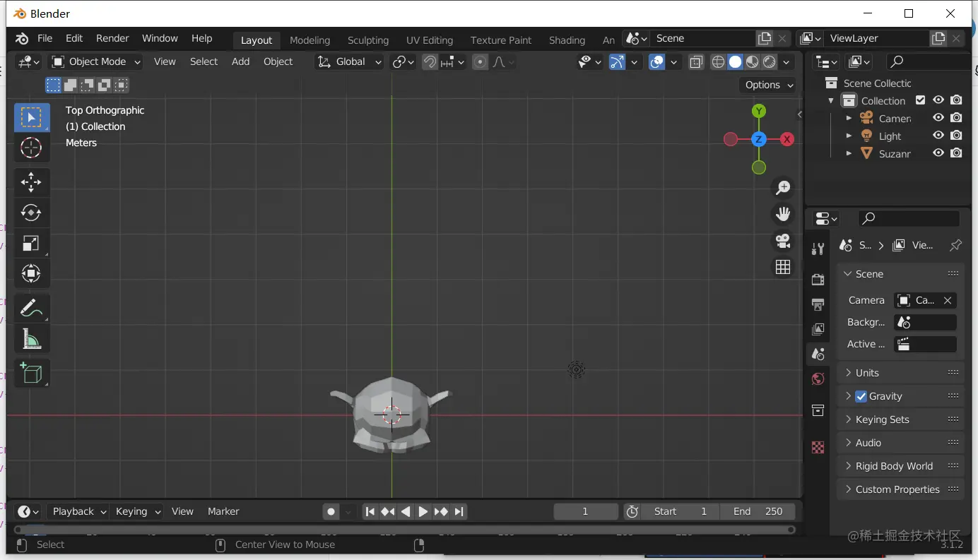Select the Select Box tool
Image resolution: width=978 pixels, height=560 pixels.
(32, 117)
